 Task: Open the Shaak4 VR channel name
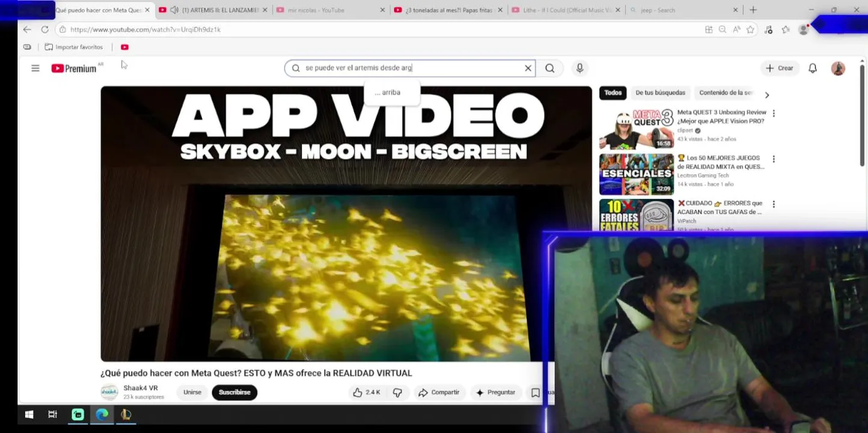[141, 388]
